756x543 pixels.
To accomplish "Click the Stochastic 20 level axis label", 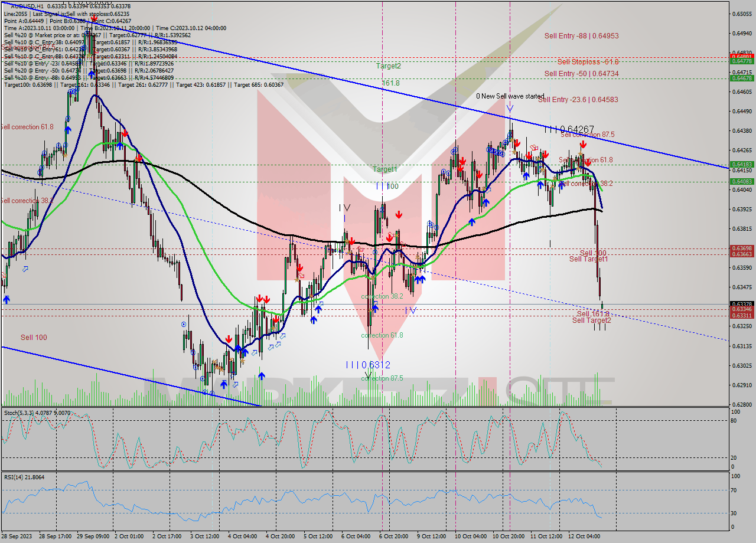I will (x=734, y=457).
